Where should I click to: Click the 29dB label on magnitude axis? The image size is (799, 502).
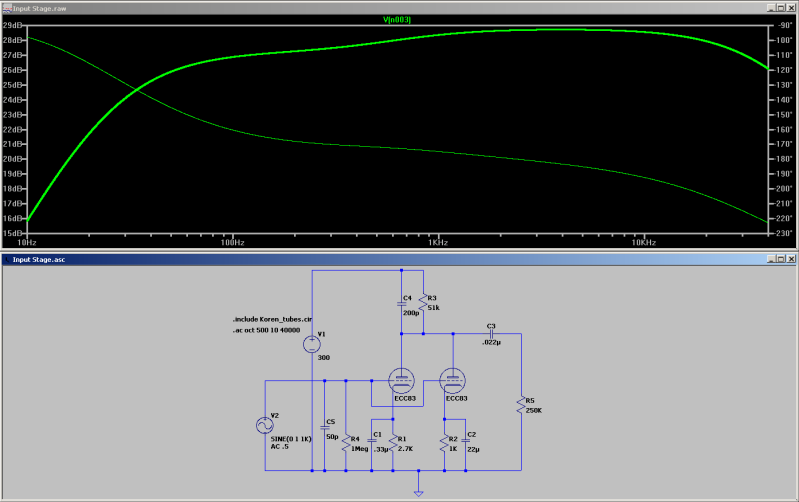(x=13, y=25)
